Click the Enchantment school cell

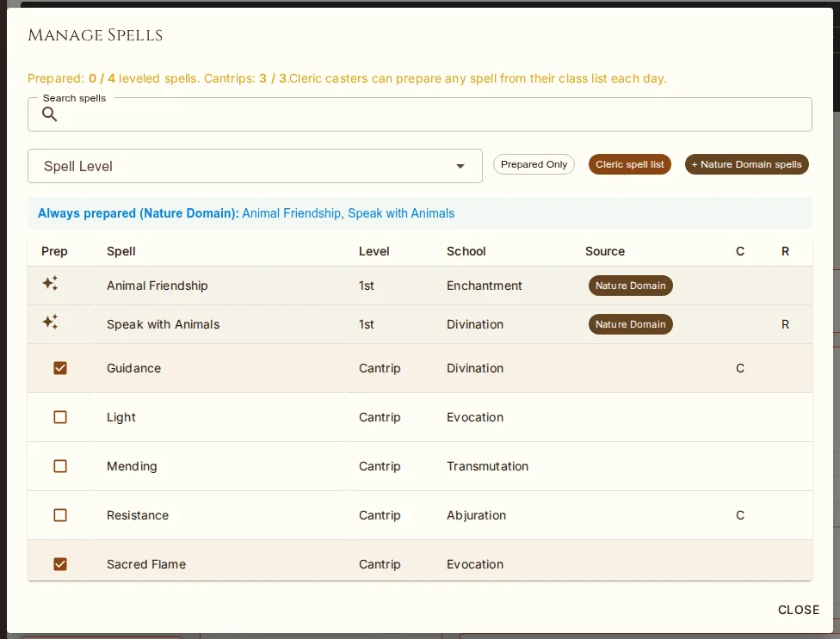pos(485,286)
